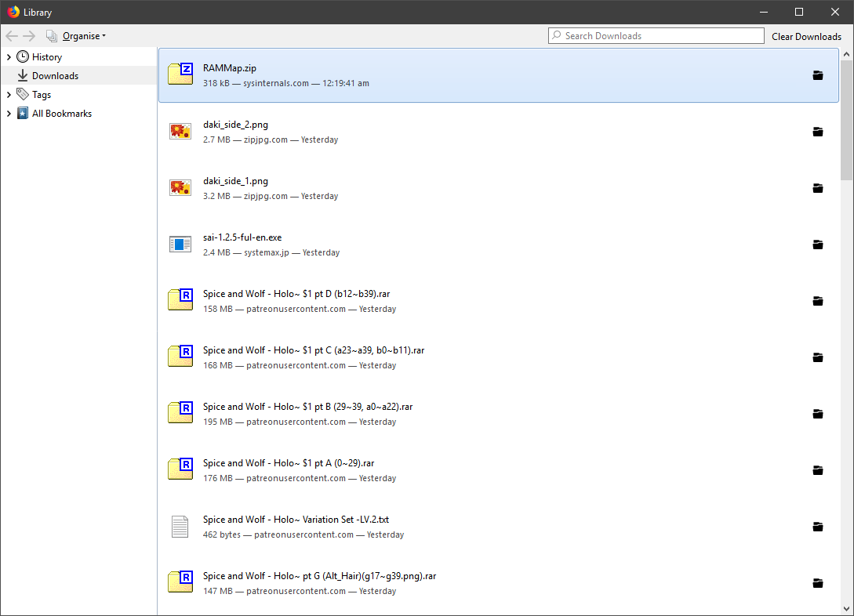Click the daki_side_1.png image file icon

[x=180, y=188]
